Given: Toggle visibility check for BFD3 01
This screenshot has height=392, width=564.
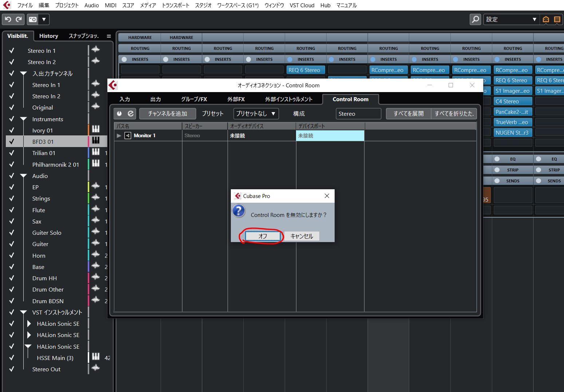Looking at the screenshot, I should tap(12, 142).
